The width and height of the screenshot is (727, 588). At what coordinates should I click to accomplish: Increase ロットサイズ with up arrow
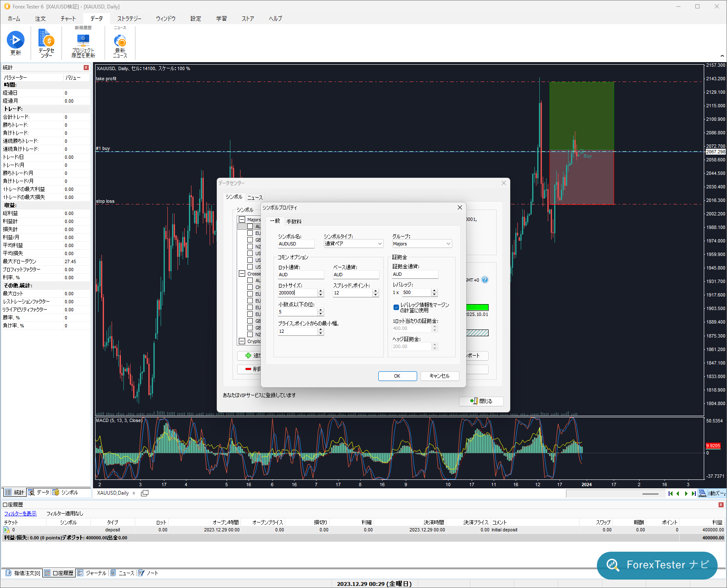pos(320,291)
